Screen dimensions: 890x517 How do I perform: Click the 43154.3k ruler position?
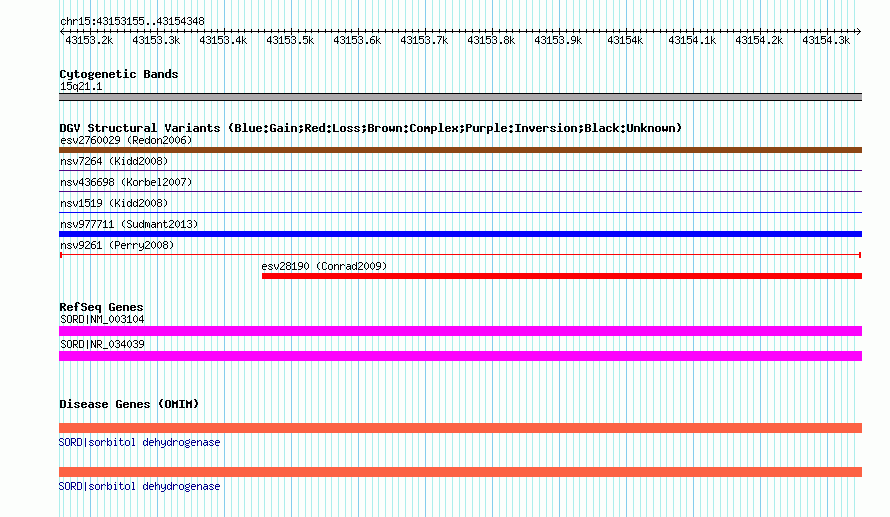pyautogui.click(x=826, y=40)
